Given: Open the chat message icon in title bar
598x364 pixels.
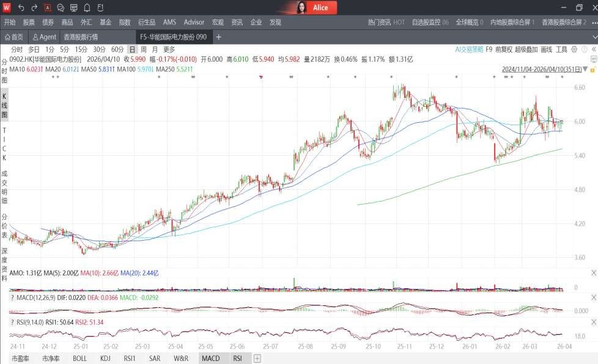Looking at the screenshot, I should click(61, 8).
